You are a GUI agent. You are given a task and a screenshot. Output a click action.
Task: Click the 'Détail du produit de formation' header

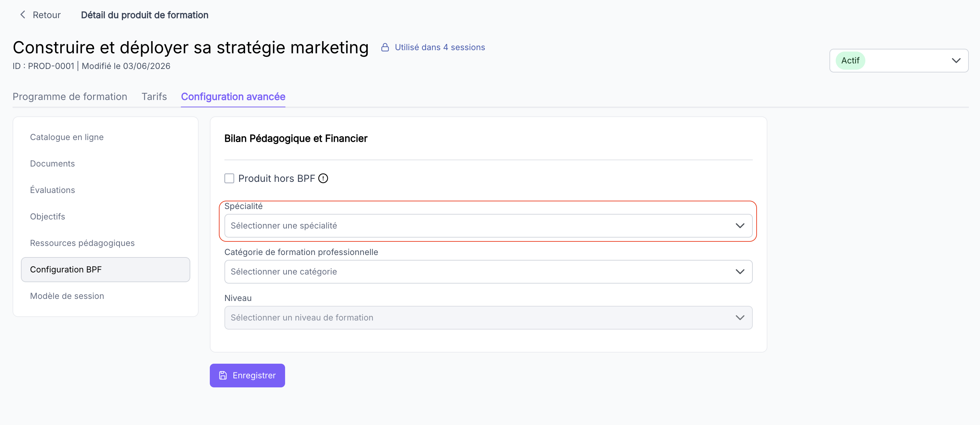[145, 15]
